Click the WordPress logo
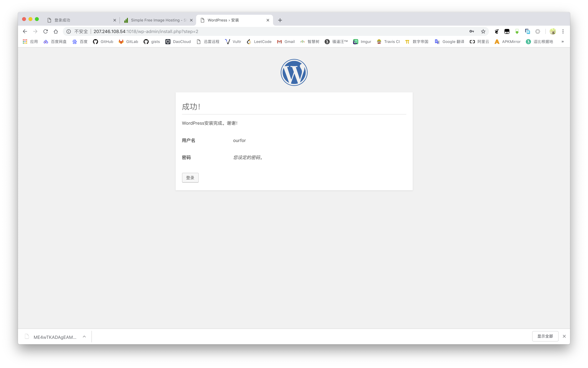Viewport: 588px width, 368px height. 294,72
